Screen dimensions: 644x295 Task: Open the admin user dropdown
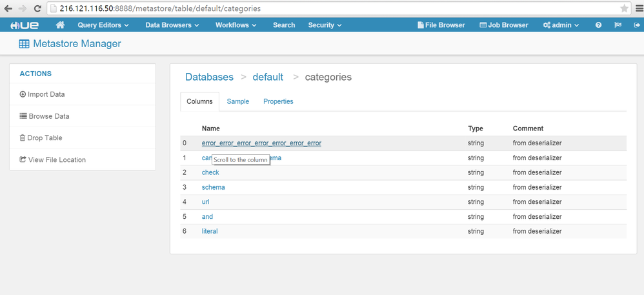(x=561, y=25)
